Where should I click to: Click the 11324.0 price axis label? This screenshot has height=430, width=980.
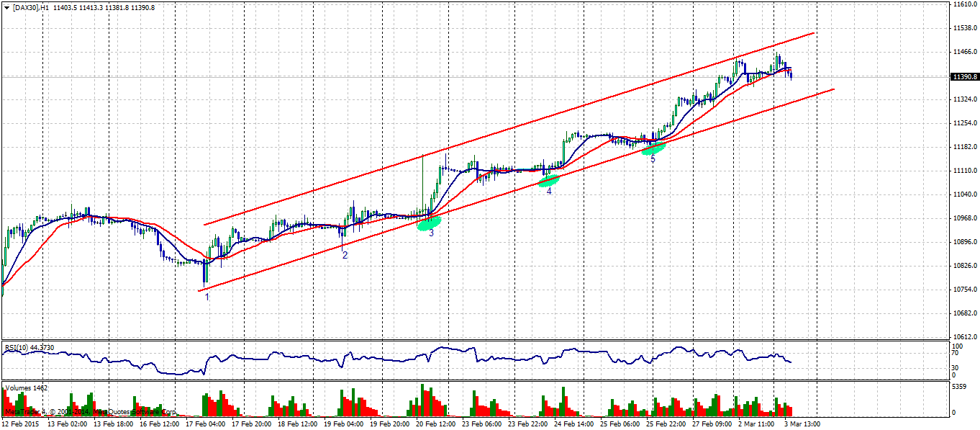[x=965, y=99]
